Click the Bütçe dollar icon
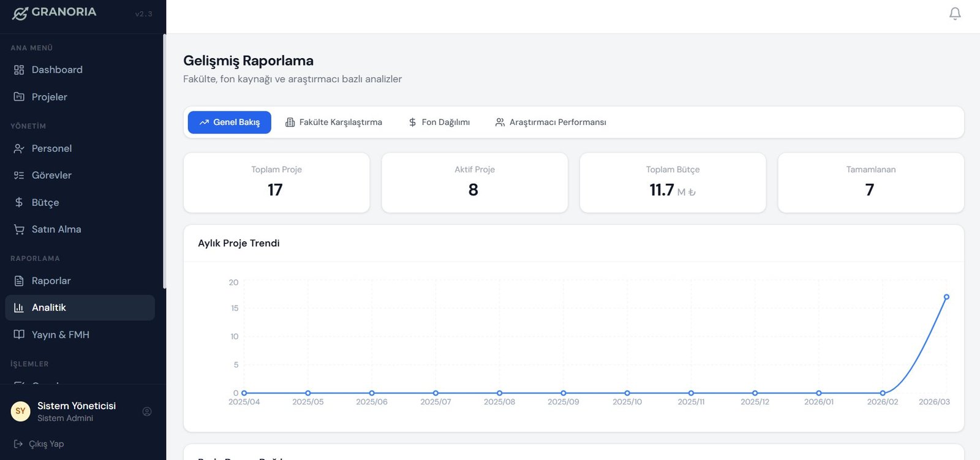 coord(19,202)
